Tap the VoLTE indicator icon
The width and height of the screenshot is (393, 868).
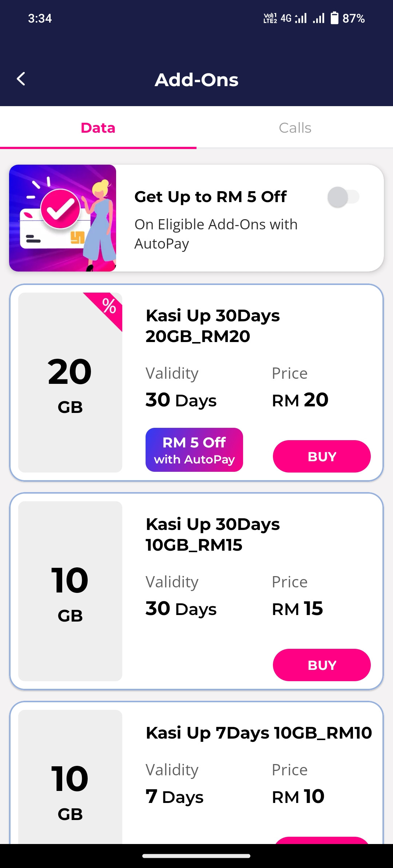pyautogui.click(x=270, y=18)
